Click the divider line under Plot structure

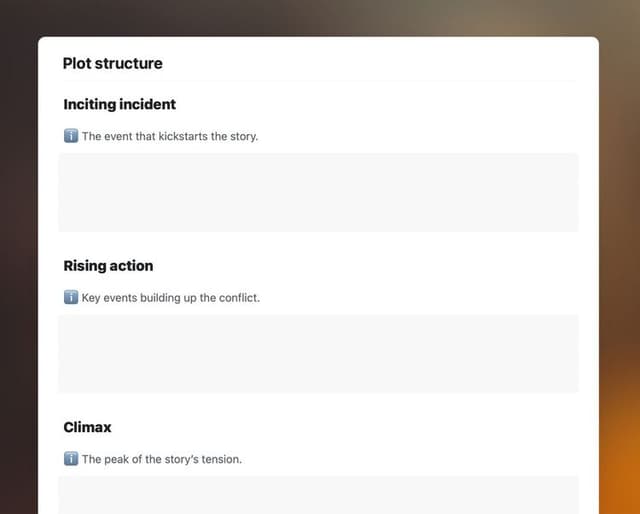(320, 81)
